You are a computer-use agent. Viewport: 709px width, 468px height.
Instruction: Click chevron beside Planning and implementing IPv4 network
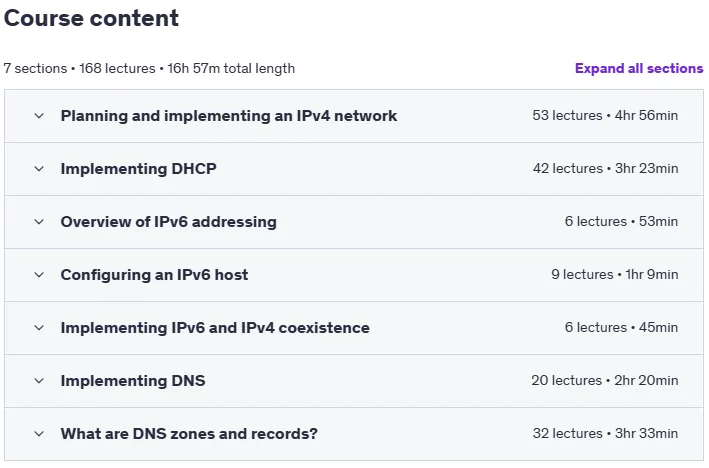tap(39, 116)
